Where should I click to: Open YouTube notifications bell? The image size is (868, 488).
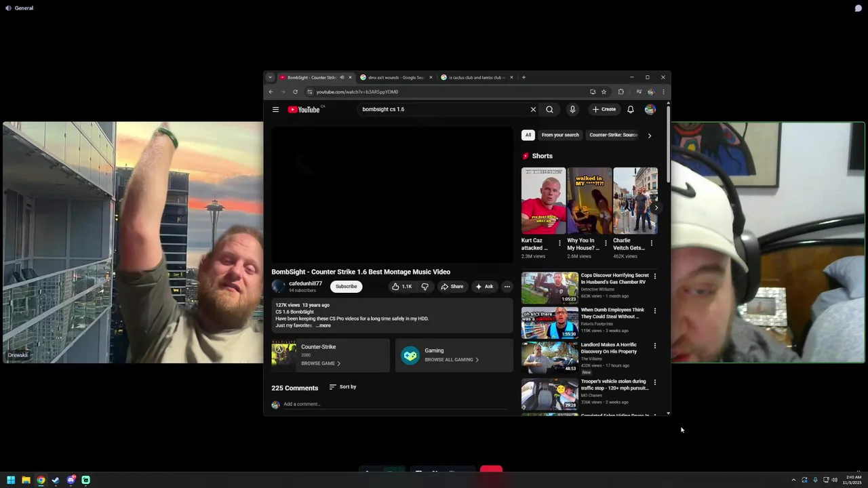point(631,109)
